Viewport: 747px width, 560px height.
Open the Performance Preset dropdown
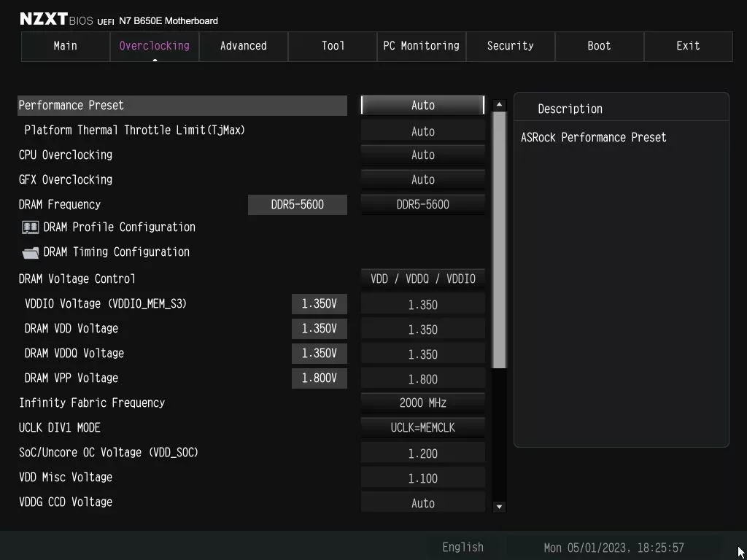pyautogui.click(x=422, y=105)
